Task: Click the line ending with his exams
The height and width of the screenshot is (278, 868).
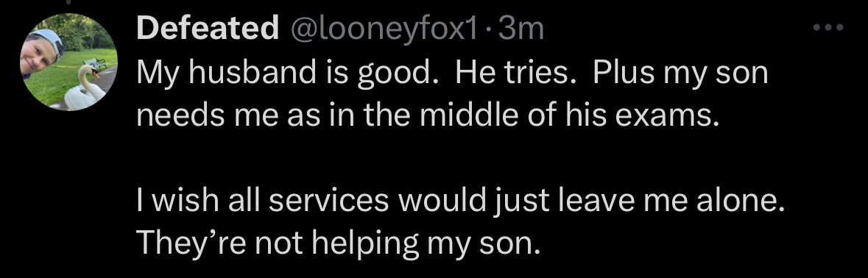Action: point(428,115)
